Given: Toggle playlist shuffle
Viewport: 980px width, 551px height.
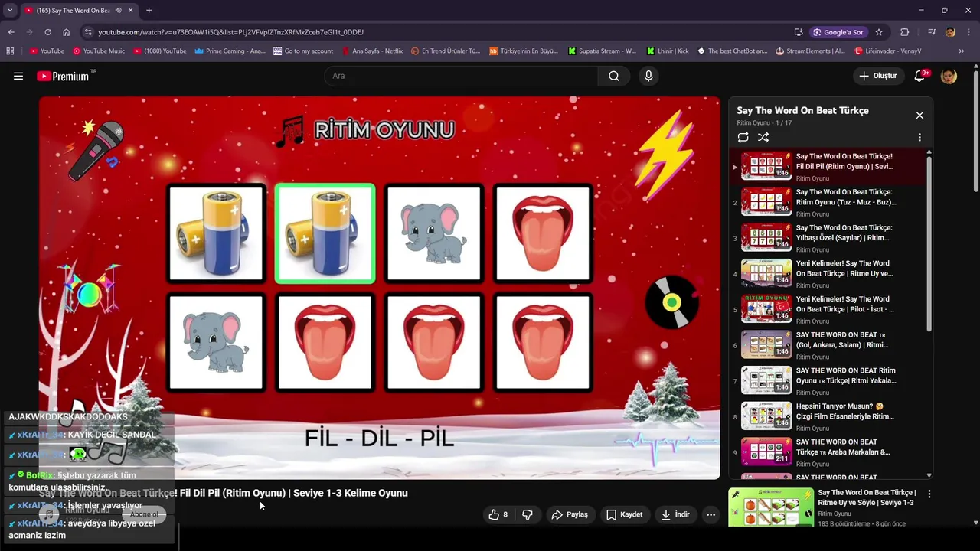Looking at the screenshot, I should tap(763, 138).
